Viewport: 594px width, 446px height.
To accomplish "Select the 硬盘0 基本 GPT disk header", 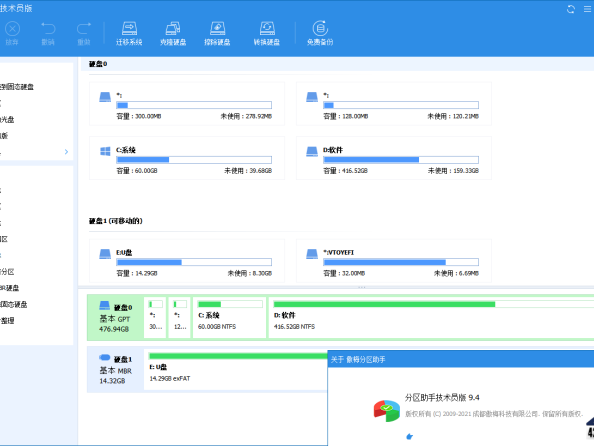I will click(115, 318).
